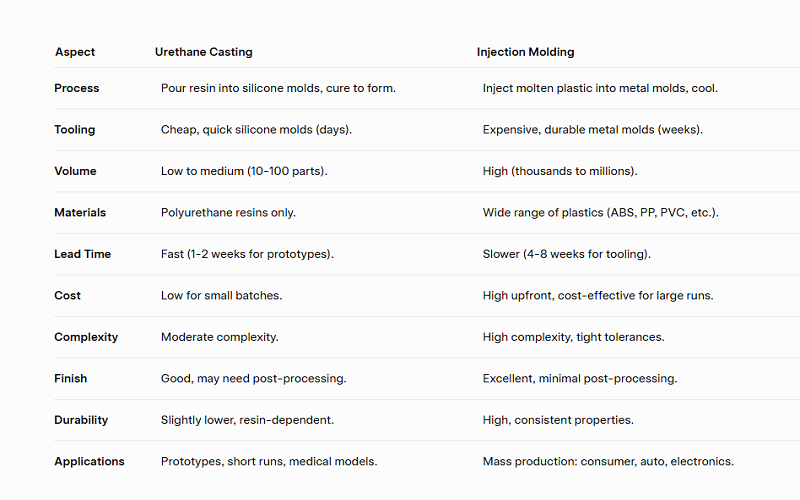Click 'Prototypes, short runs, medical models' cell
This screenshot has height=500, width=800.
[269, 461]
